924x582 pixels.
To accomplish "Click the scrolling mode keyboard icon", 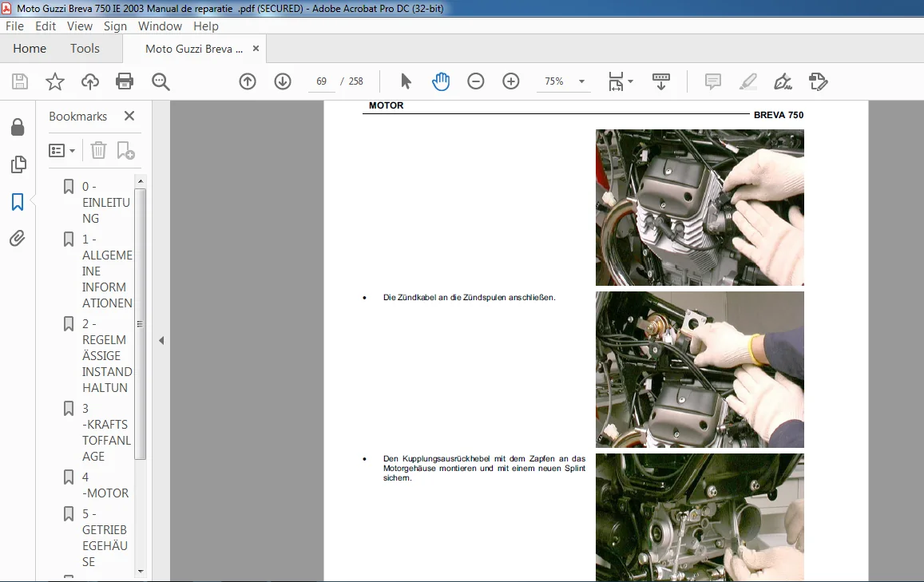I will [660, 81].
